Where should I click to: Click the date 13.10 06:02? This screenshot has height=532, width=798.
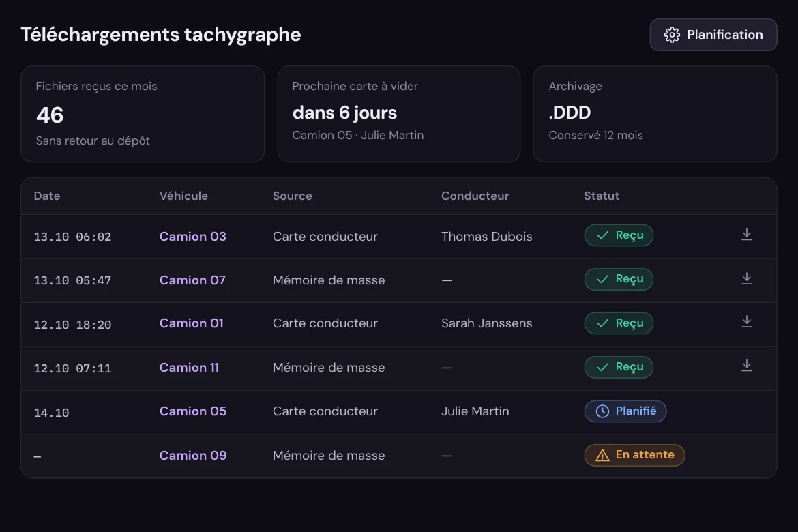click(72, 237)
